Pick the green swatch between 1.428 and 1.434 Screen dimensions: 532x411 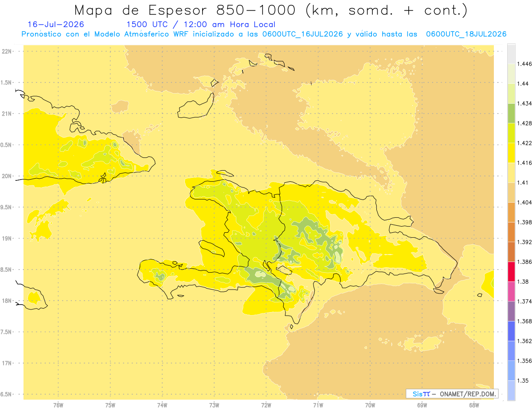click(511, 113)
